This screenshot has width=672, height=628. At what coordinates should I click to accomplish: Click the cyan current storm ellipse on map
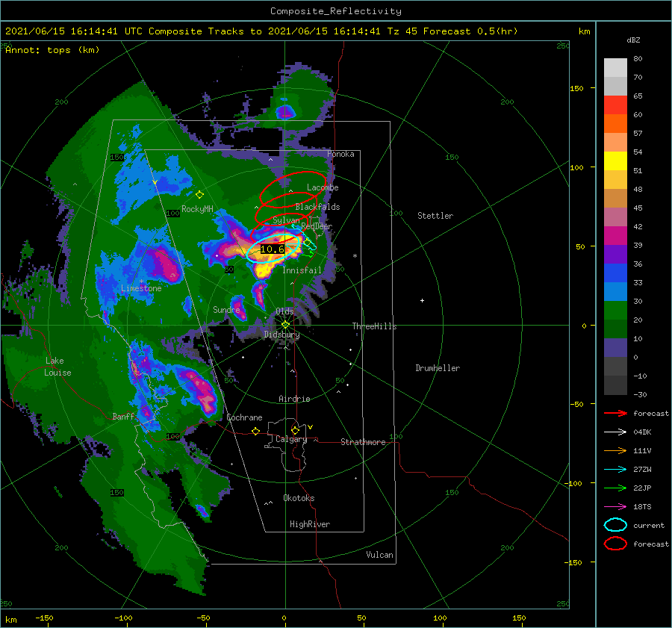coord(273,249)
